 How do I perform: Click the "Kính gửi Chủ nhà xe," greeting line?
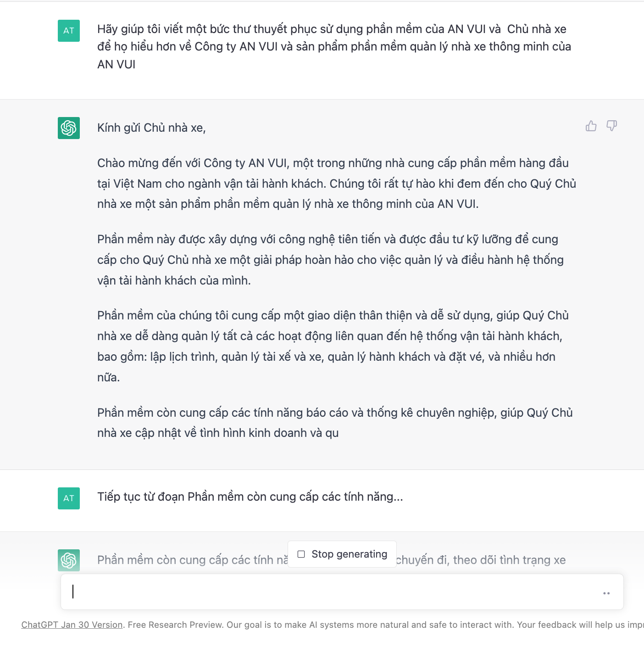click(151, 128)
